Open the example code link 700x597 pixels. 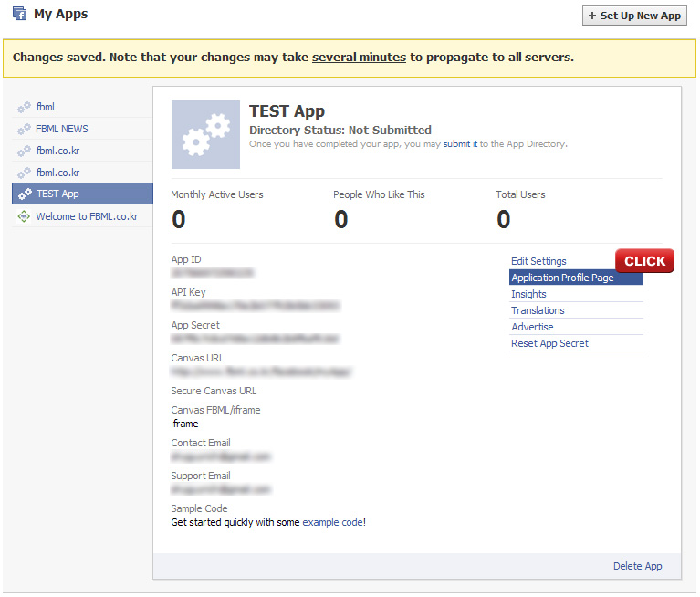(332, 522)
